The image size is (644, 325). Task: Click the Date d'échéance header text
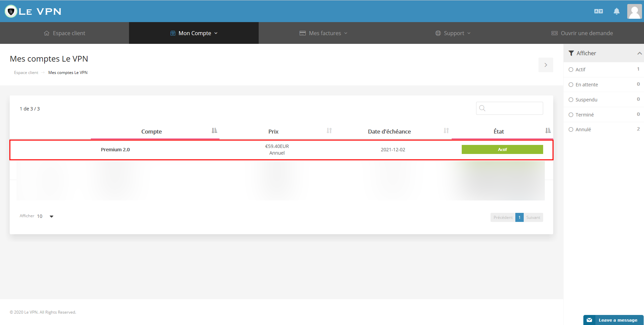coord(389,132)
